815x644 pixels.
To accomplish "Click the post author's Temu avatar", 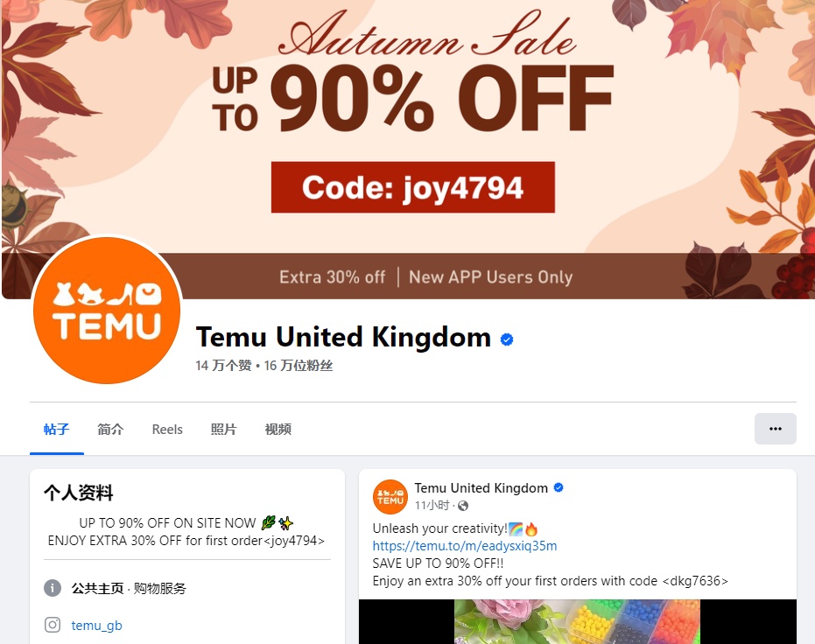I will point(390,496).
